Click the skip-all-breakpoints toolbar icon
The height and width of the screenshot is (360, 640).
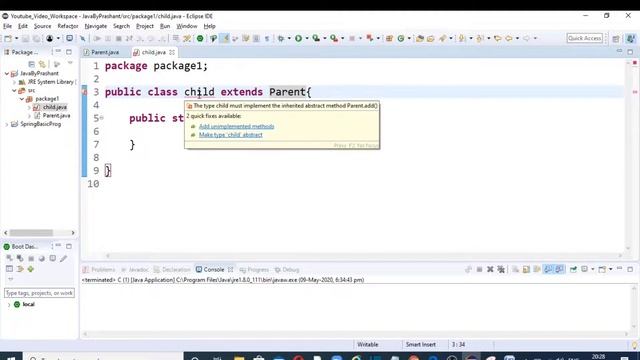click(82, 38)
